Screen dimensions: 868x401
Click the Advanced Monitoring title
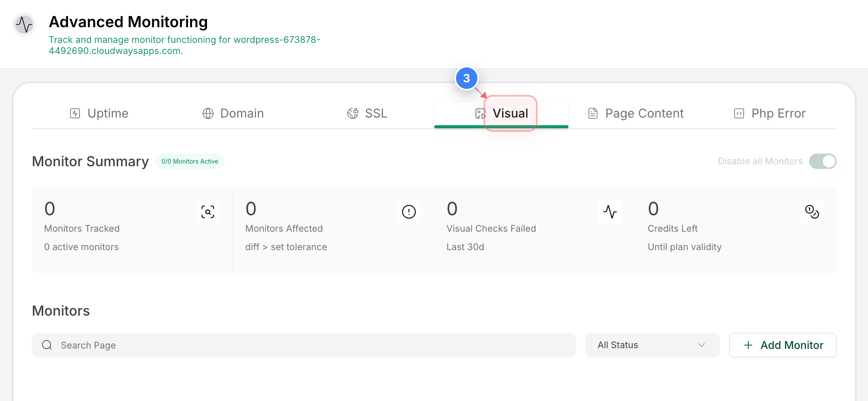coord(128,22)
